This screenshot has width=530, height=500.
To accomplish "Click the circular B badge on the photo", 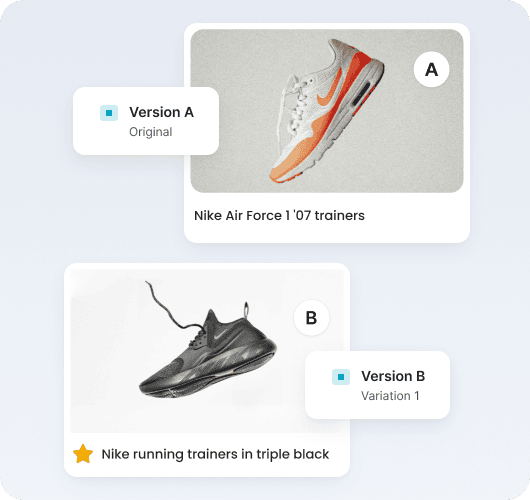I will (x=311, y=318).
